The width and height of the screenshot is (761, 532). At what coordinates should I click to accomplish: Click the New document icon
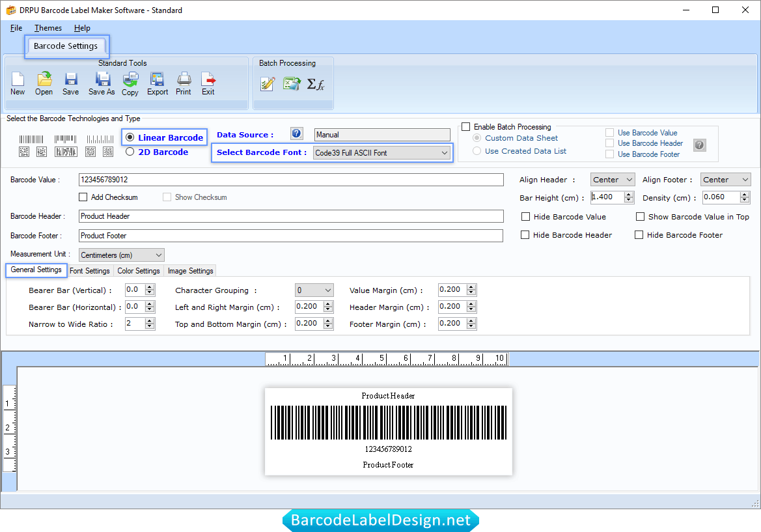click(18, 79)
